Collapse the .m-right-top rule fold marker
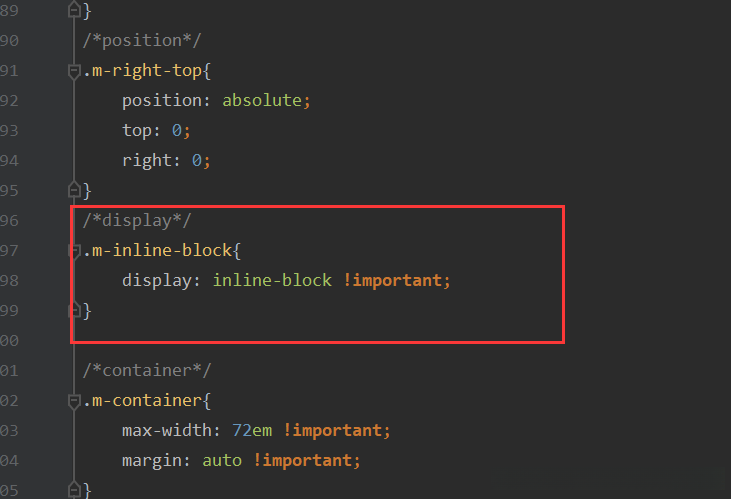The width and height of the screenshot is (731, 499). [73, 71]
